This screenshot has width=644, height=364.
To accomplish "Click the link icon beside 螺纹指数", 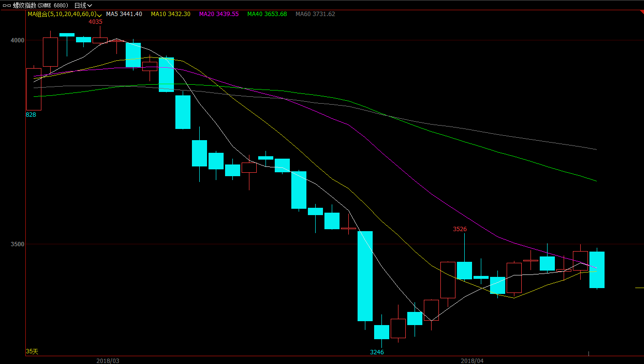I will [x=7, y=5].
